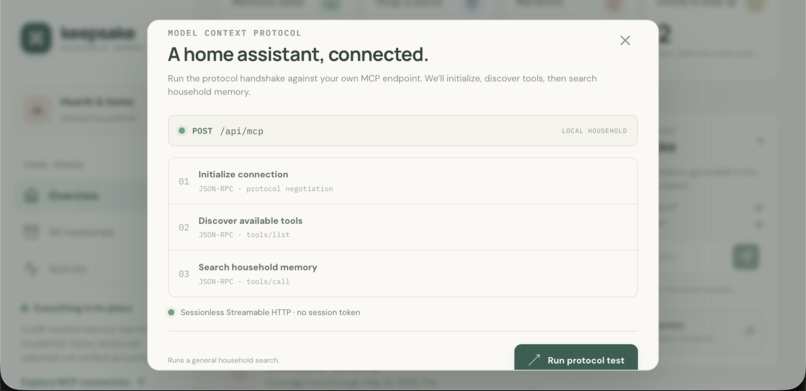Image resolution: width=806 pixels, height=391 pixels.
Task: Click step number 01
Action: click(184, 181)
